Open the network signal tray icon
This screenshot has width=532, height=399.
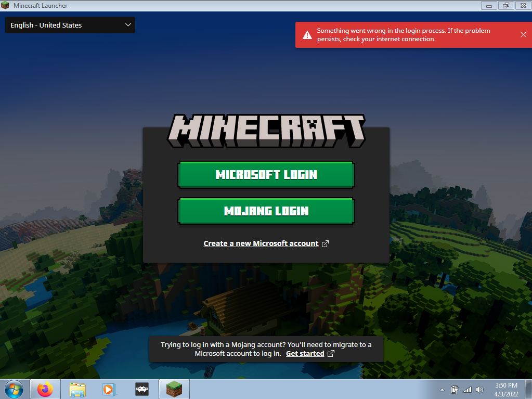[468, 390]
